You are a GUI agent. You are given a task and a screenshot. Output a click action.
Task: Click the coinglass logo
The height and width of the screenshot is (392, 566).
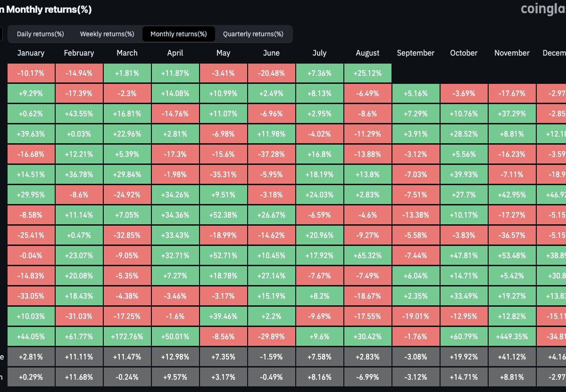(543, 9)
